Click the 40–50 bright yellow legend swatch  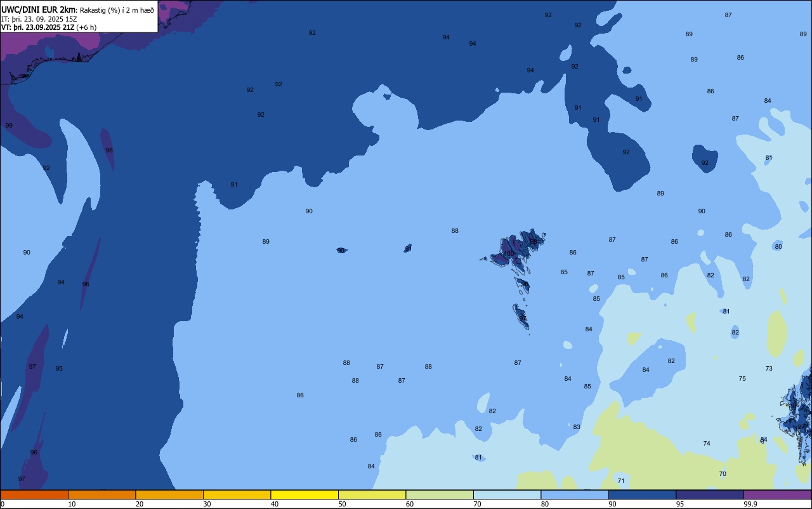click(304, 494)
